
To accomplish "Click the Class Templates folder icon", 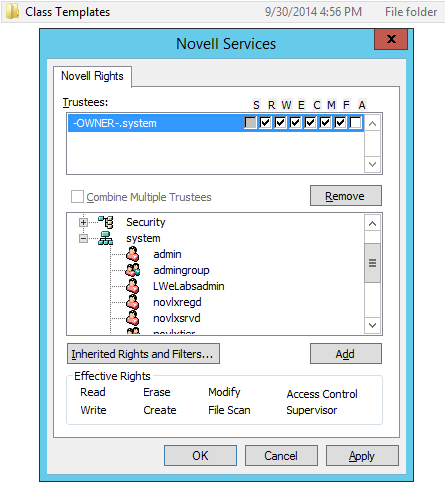I will [12, 12].
